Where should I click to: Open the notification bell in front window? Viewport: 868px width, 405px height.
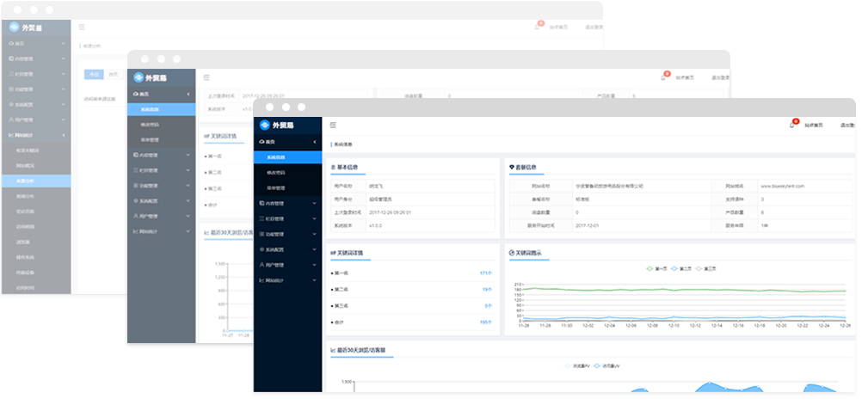tap(791, 126)
